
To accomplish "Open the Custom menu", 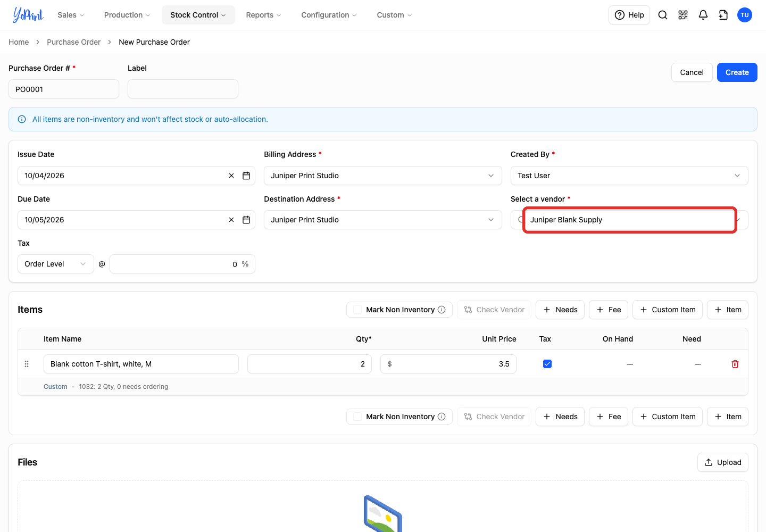I will coord(394,15).
